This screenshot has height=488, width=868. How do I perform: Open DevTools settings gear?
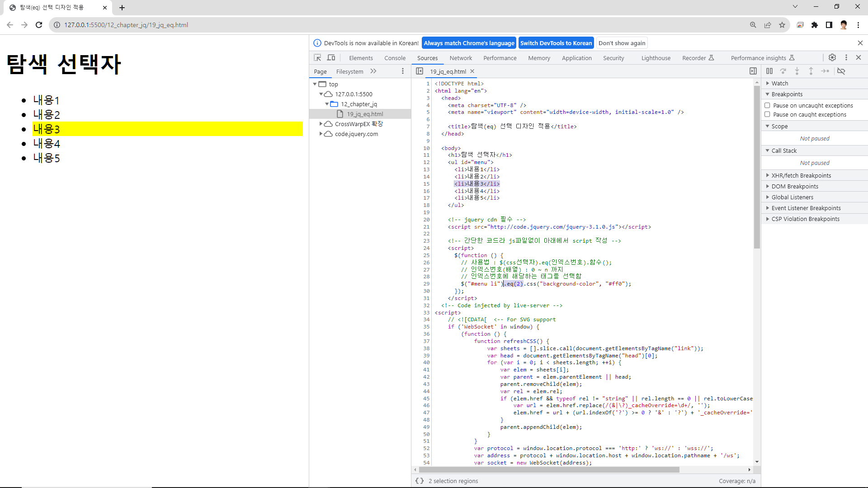(x=832, y=57)
